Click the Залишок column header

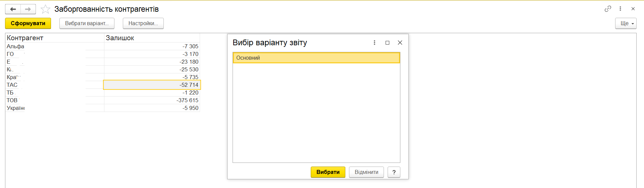pyautogui.click(x=120, y=38)
